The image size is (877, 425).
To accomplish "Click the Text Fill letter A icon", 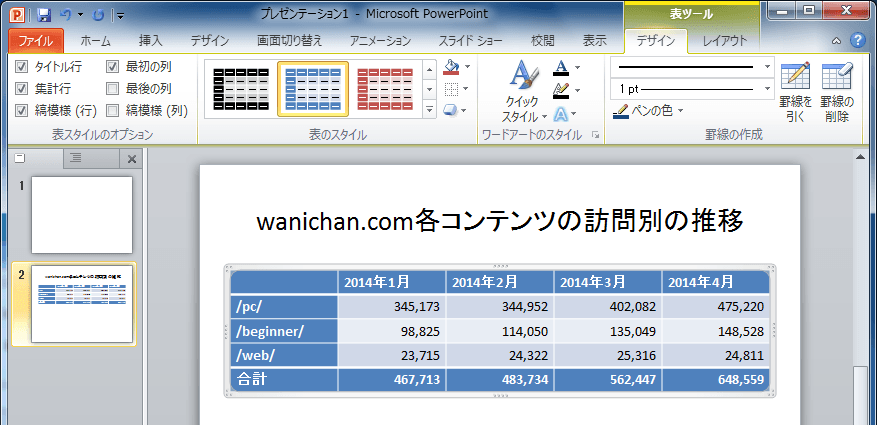I will [x=561, y=68].
